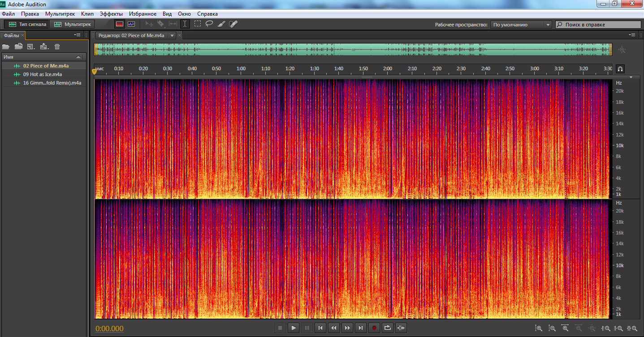The image size is (644, 337).
Task: Toggle the spectral frequency display
Action: coord(119,24)
